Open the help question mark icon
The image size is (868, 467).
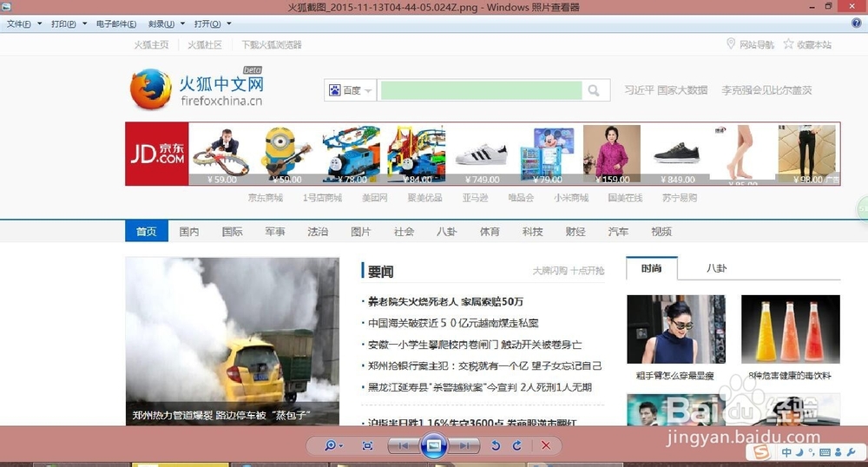[857, 23]
